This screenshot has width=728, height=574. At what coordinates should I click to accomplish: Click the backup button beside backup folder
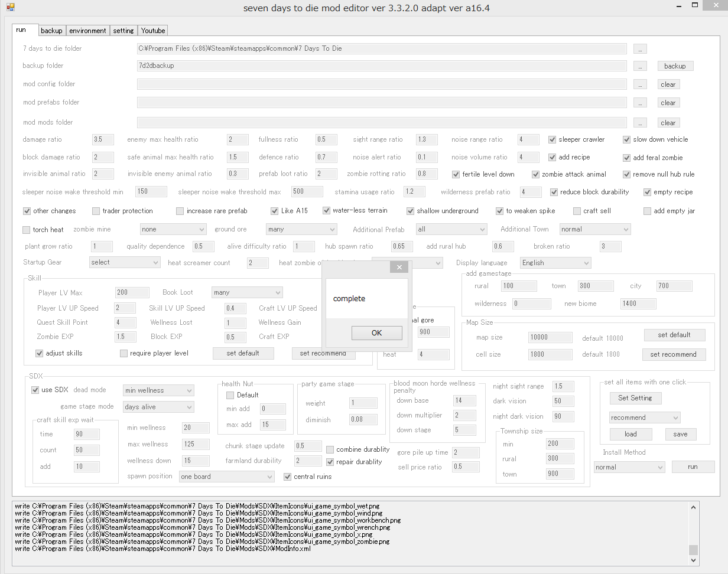(x=675, y=66)
